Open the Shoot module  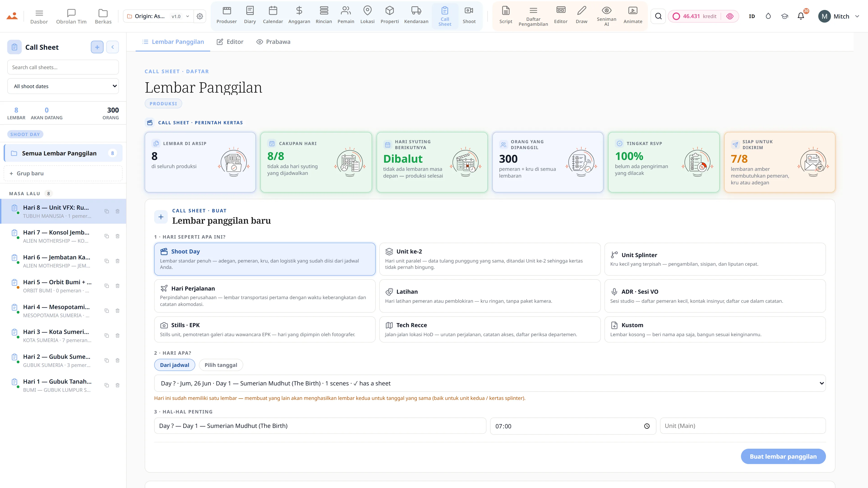[469, 16]
